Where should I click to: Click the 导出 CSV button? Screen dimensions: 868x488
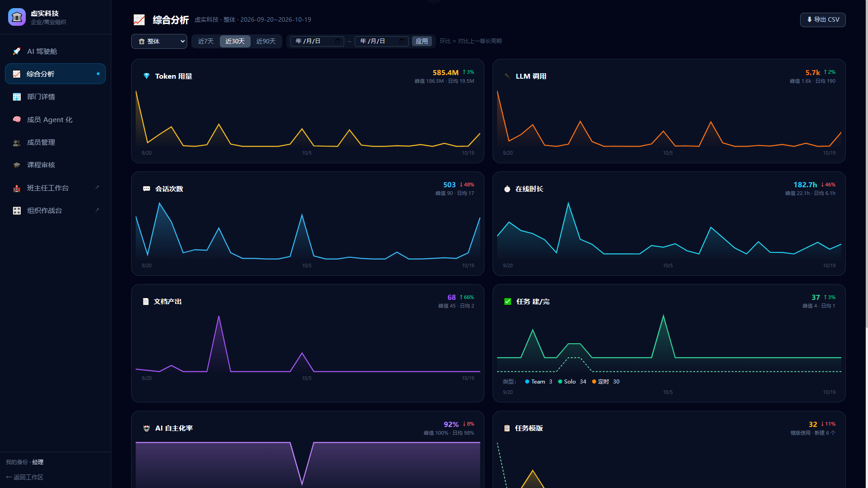click(823, 19)
